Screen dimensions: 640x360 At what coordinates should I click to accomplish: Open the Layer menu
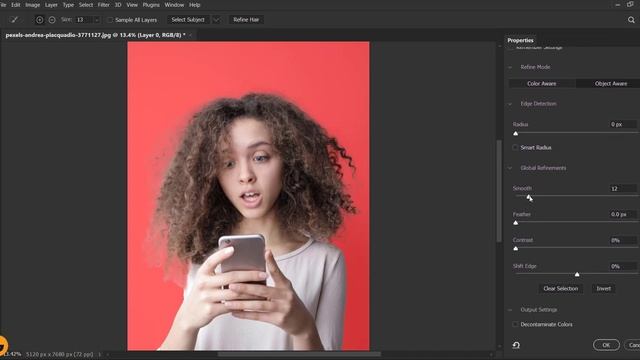(x=51, y=5)
